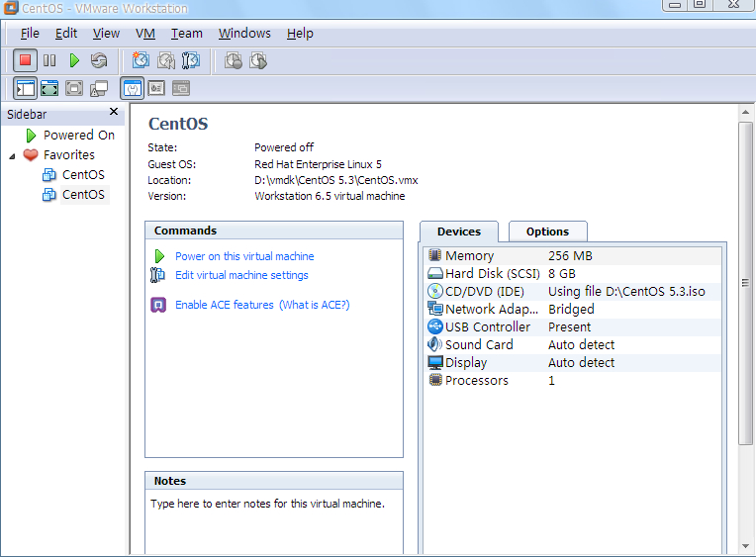Click the Memory chip icon

[x=434, y=255]
